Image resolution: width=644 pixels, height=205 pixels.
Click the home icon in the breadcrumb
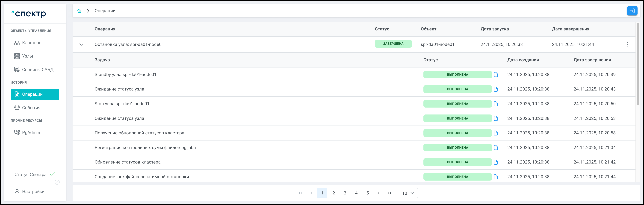pyautogui.click(x=79, y=11)
